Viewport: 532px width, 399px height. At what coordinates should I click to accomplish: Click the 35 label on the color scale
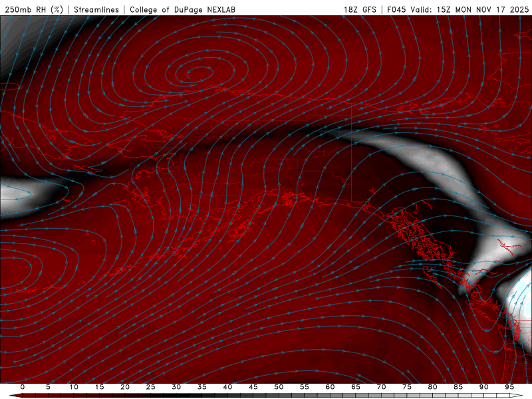click(x=202, y=387)
